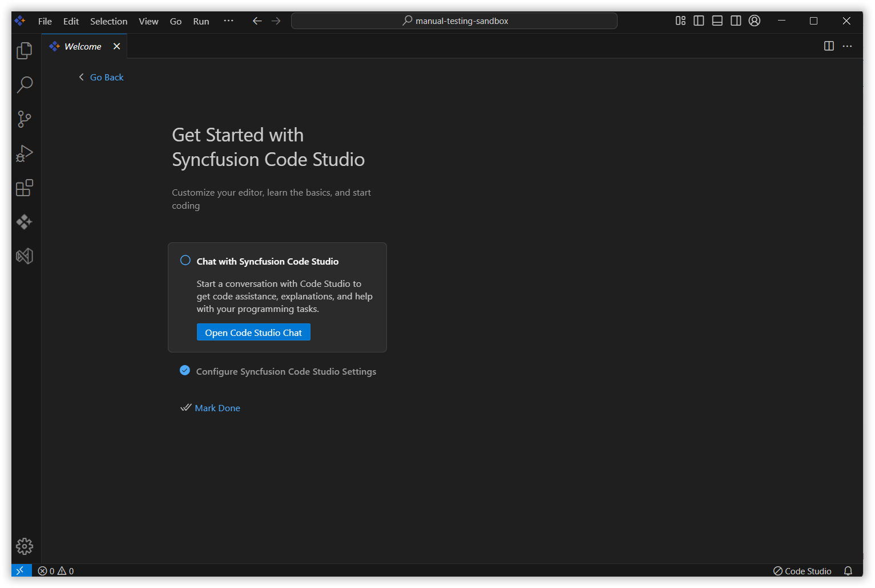Open the editor More Actions ellipsis menu
This screenshot has height=588, width=875.
tap(847, 46)
